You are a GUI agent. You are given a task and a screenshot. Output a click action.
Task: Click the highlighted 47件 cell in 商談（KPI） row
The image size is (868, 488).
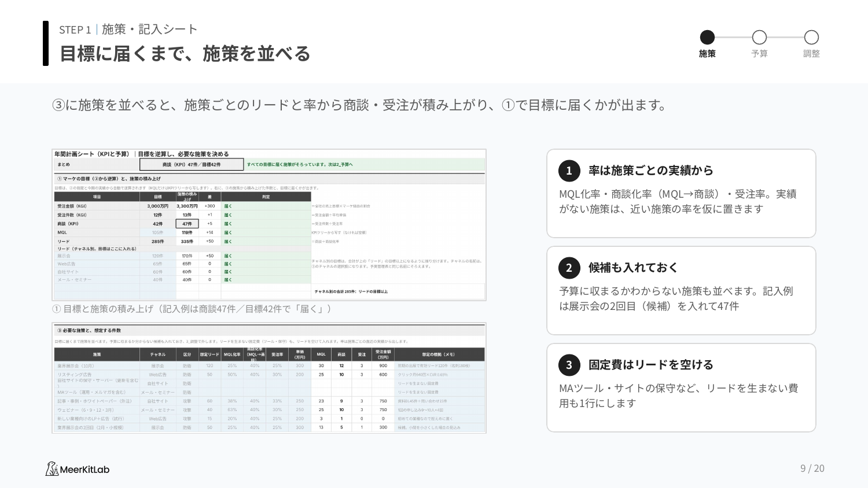[187, 224]
